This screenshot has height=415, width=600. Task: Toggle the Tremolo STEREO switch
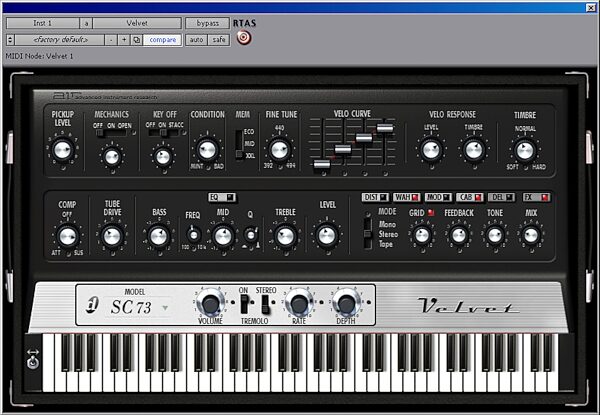[x=265, y=304]
